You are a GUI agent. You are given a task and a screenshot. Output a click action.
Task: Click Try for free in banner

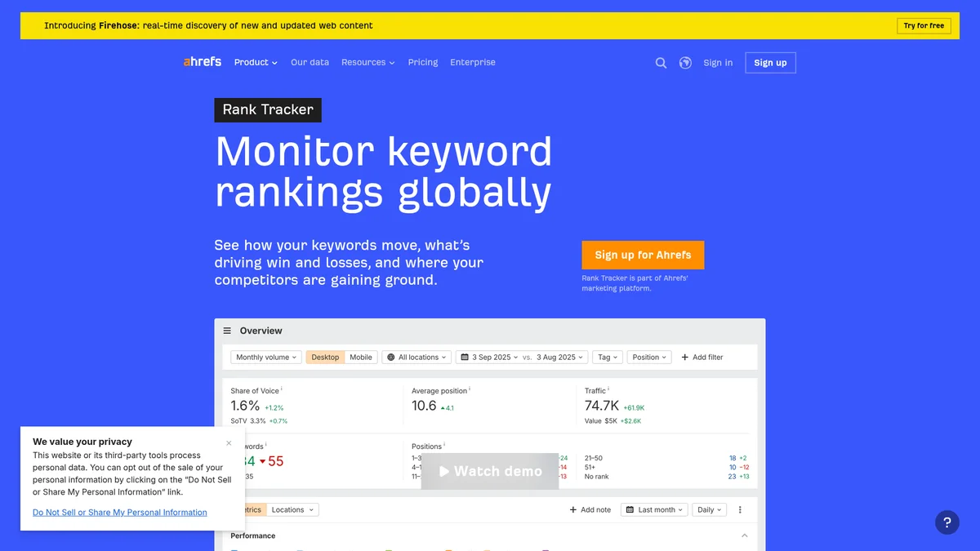tap(924, 25)
